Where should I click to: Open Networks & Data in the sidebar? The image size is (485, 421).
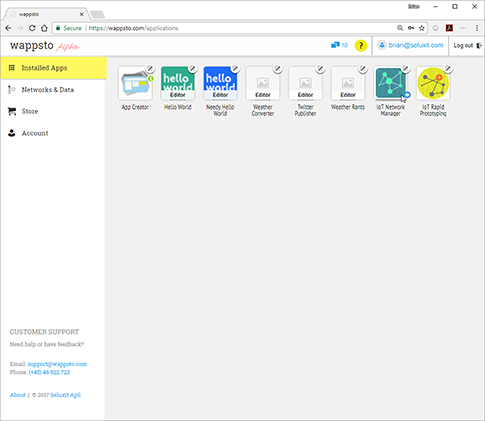click(x=53, y=90)
